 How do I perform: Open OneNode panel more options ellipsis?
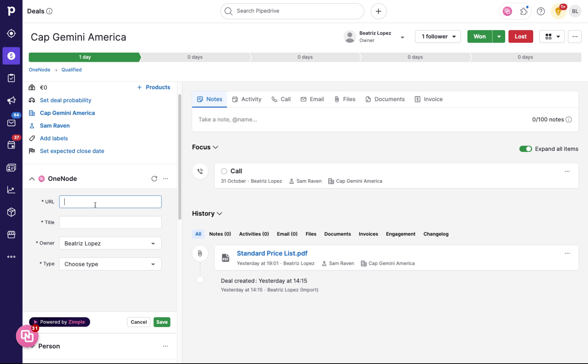pos(165,179)
